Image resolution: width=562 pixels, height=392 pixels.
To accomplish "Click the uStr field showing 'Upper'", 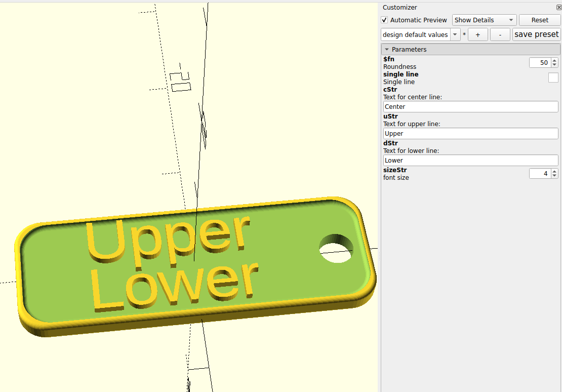I will [470, 133].
